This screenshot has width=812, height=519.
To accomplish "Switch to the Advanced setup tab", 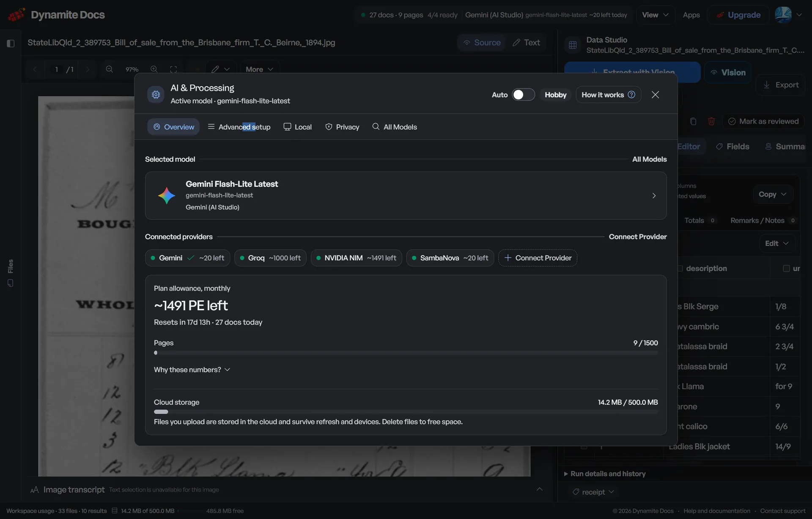I will tap(239, 127).
